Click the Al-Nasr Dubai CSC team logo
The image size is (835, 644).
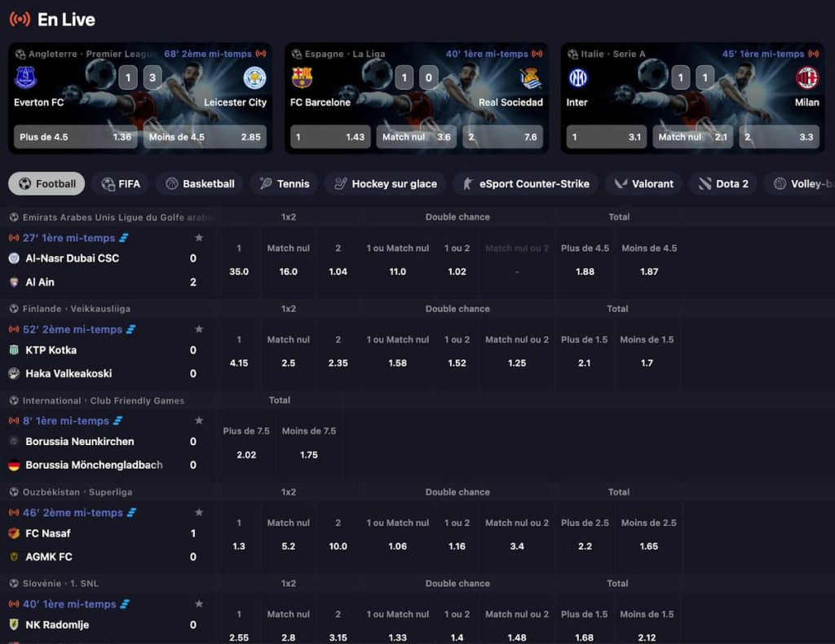(15, 258)
